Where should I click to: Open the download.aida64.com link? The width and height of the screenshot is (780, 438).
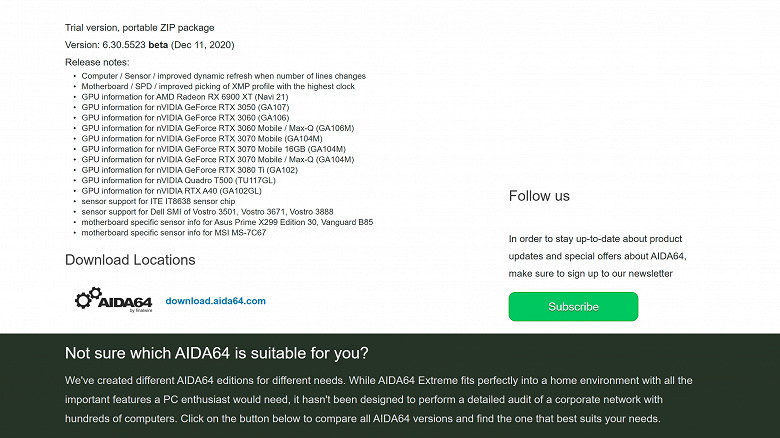click(215, 301)
